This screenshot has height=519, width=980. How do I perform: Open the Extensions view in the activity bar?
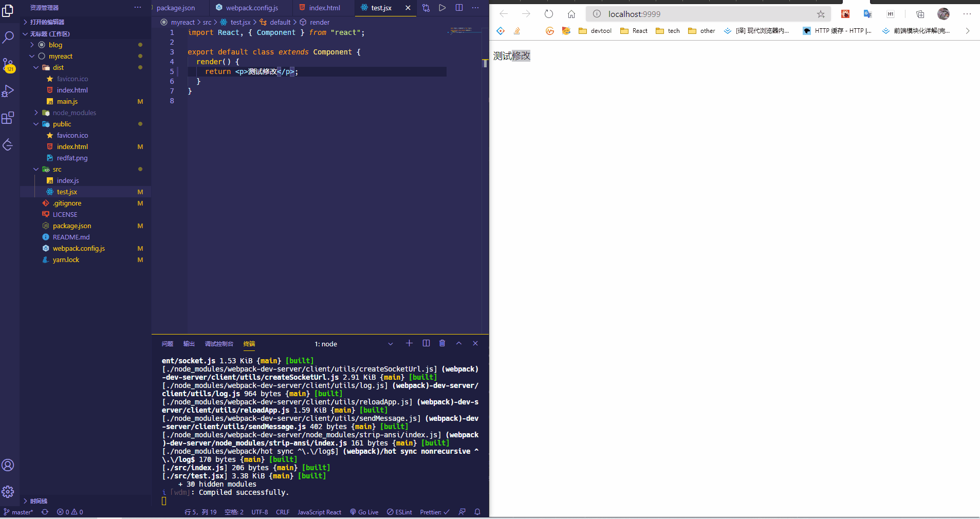pyautogui.click(x=8, y=118)
